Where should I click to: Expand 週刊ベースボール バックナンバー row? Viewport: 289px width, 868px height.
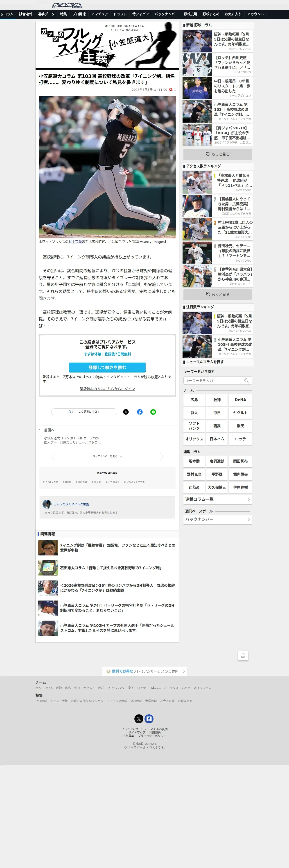tap(218, 519)
